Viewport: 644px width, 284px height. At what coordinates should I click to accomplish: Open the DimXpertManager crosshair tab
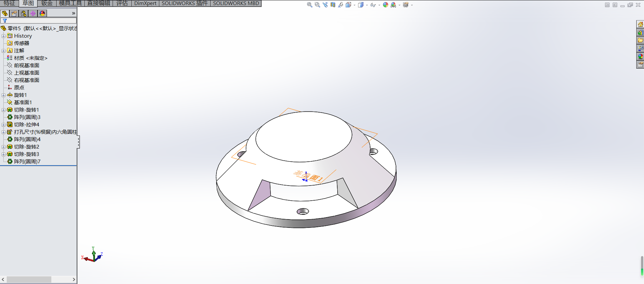pos(33,13)
